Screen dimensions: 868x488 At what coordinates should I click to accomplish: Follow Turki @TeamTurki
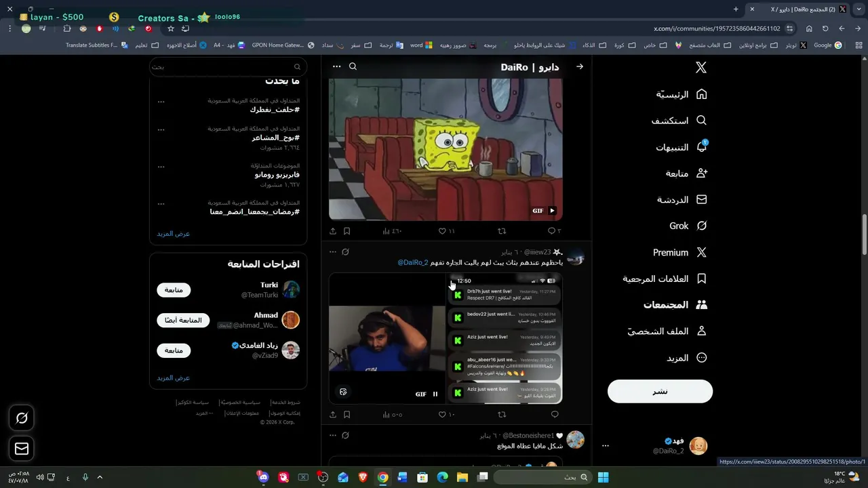(x=174, y=290)
